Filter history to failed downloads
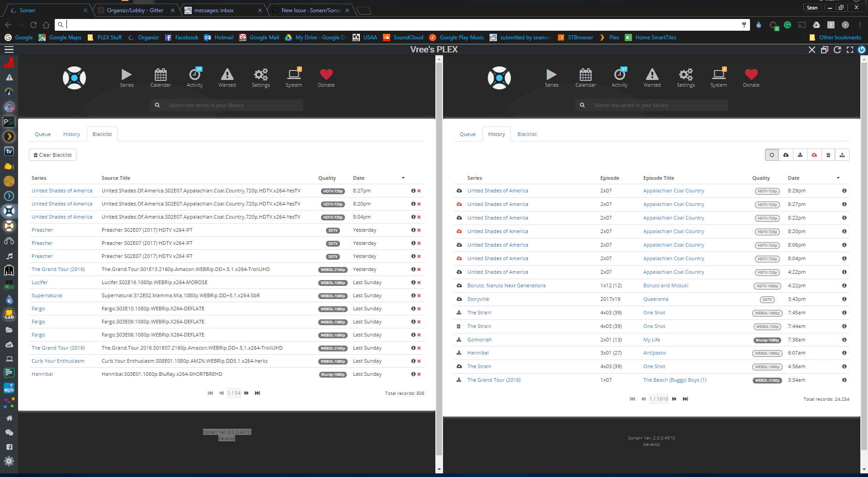The height and width of the screenshot is (477, 868). pyautogui.click(x=814, y=155)
